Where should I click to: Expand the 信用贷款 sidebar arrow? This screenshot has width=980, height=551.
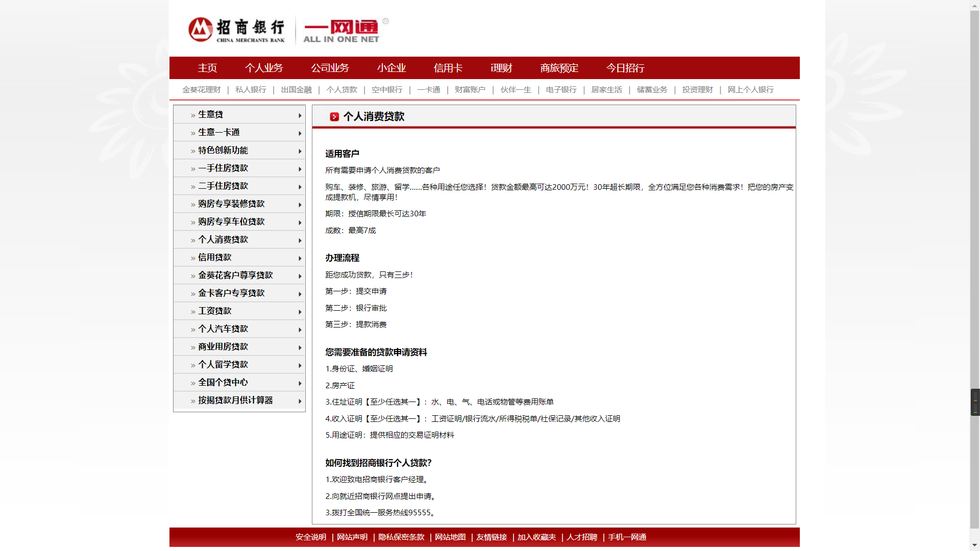(x=300, y=259)
